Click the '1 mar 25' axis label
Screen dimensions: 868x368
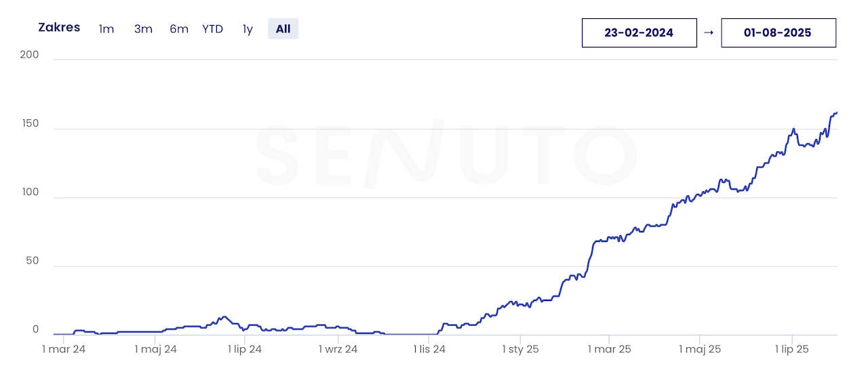609,350
